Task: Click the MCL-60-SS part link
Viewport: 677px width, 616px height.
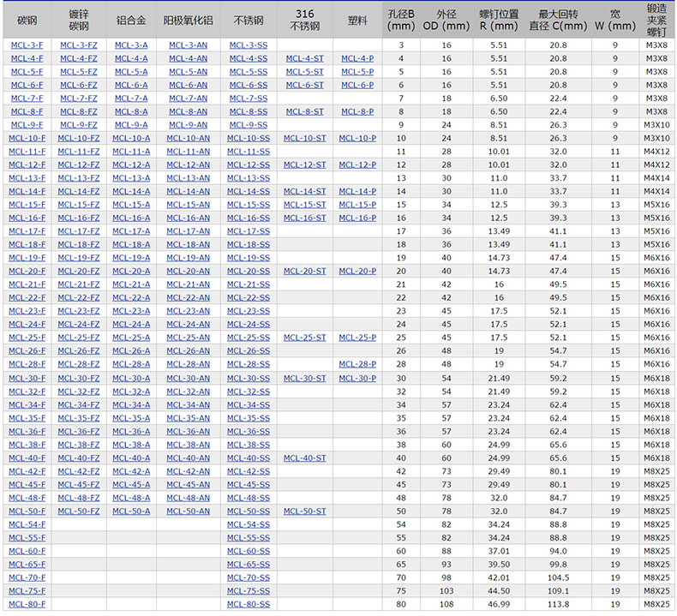Action: (x=248, y=551)
